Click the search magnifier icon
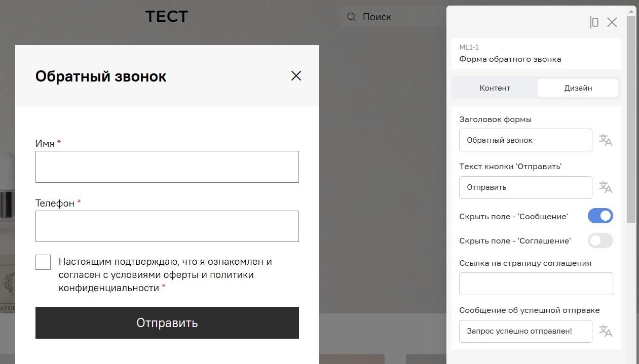The height and width of the screenshot is (364, 639). pyautogui.click(x=351, y=17)
